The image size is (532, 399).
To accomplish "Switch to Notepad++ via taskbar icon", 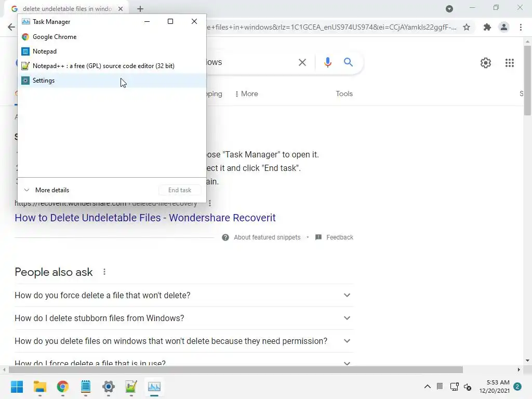I will (131, 387).
